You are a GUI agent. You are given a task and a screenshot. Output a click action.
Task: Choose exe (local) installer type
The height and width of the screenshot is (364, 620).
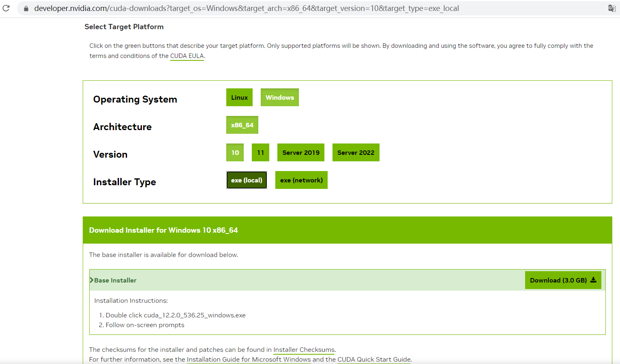pos(247,180)
